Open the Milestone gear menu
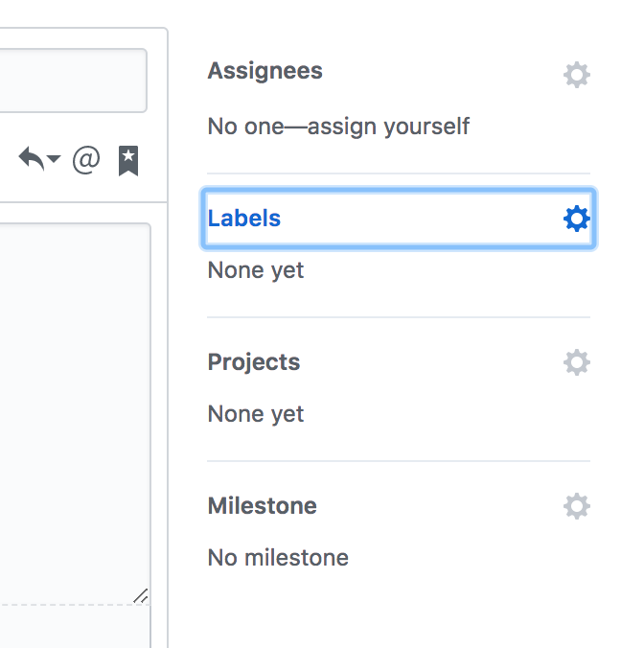The width and height of the screenshot is (644, 648). coord(577,506)
